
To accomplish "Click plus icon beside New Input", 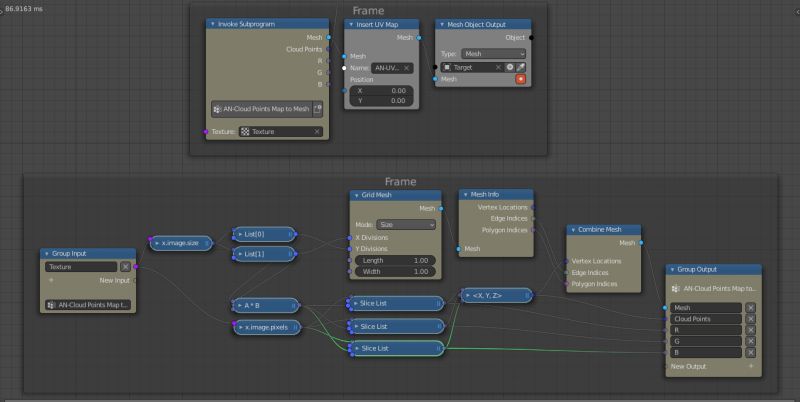I will pos(51,281).
